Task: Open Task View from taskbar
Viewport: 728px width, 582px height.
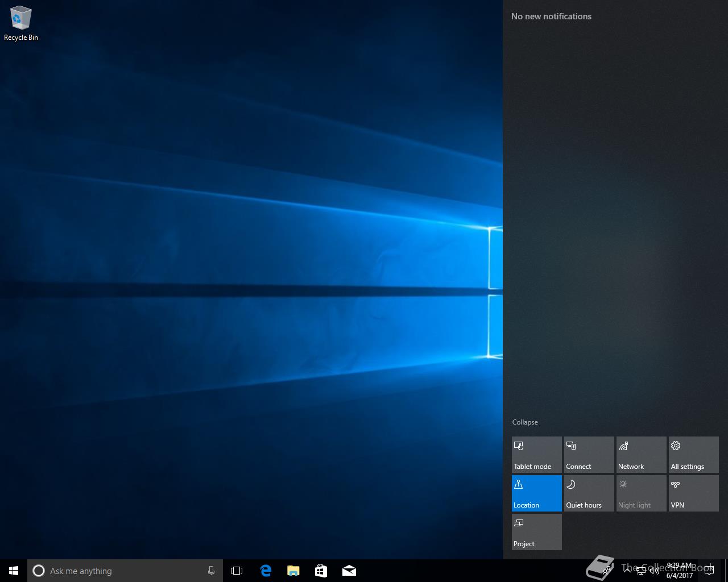Action: click(237, 571)
